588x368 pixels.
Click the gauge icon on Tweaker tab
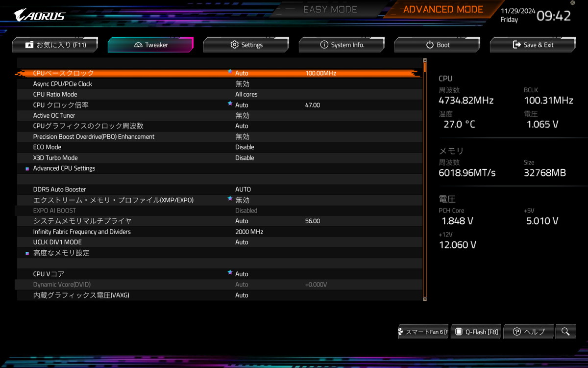(138, 45)
